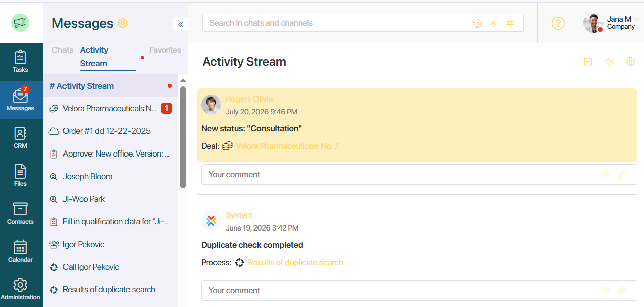Open Calendar in the sidebar
Viewport: 644px width, 307px height.
coord(21,252)
